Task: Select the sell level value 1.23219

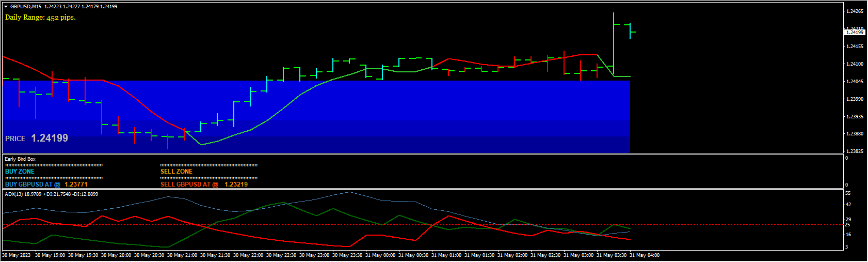Action: click(x=236, y=184)
